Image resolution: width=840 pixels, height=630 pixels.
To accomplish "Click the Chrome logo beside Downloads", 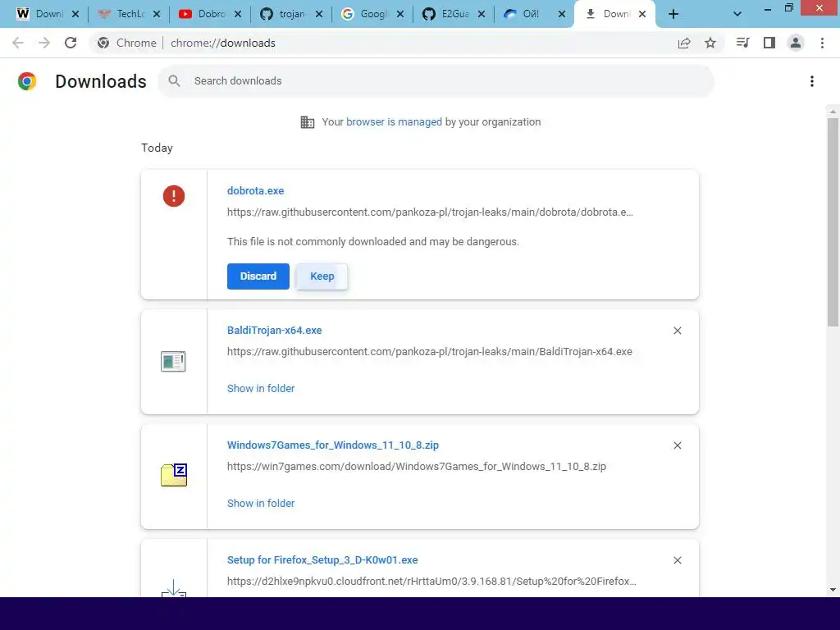I will [x=27, y=81].
